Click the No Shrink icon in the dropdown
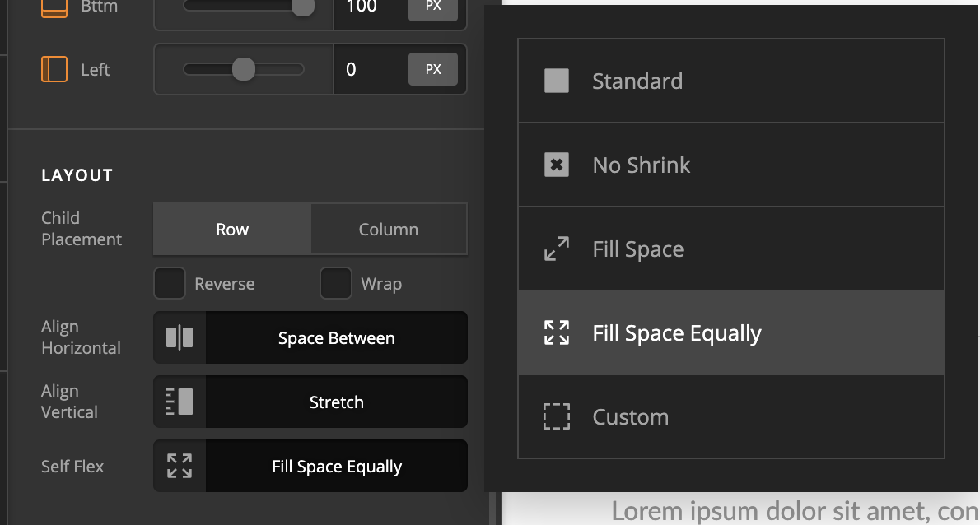Image resolution: width=980 pixels, height=525 pixels. pos(557,165)
